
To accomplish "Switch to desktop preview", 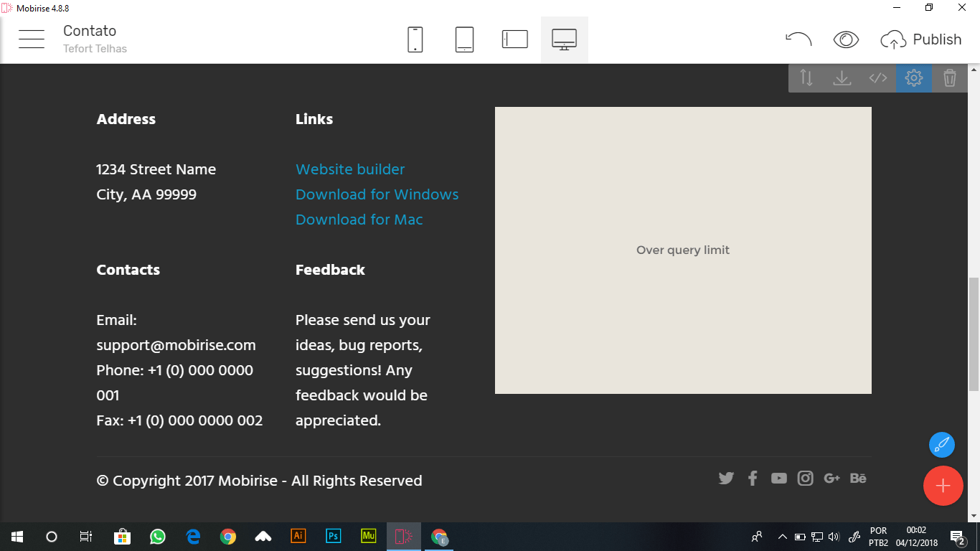I will (565, 39).
